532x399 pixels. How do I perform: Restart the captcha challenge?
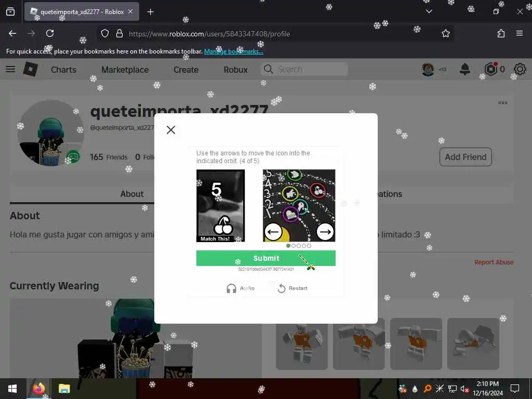pos(292,288)
